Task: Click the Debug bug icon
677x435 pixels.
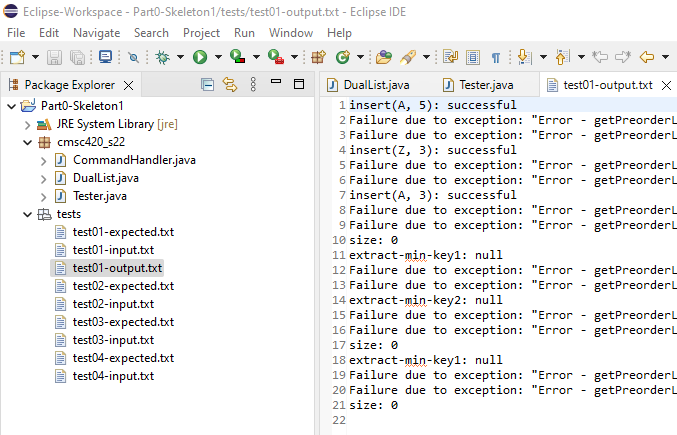Action: tap(163, 57)
